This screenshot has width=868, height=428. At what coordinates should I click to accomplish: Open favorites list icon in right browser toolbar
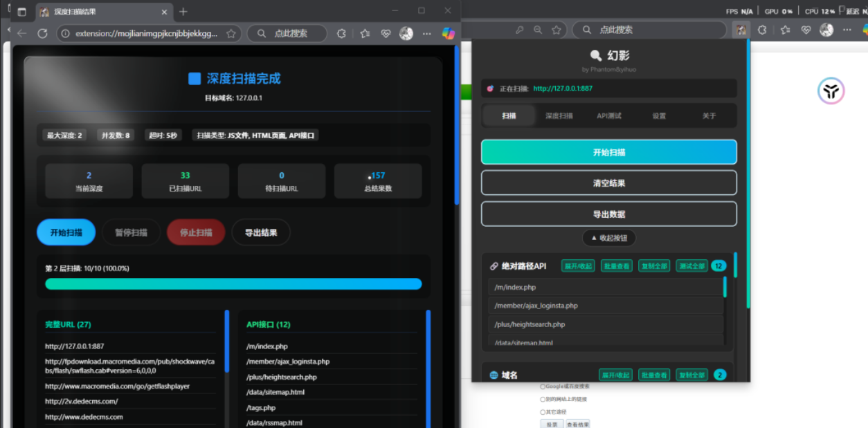785,30
